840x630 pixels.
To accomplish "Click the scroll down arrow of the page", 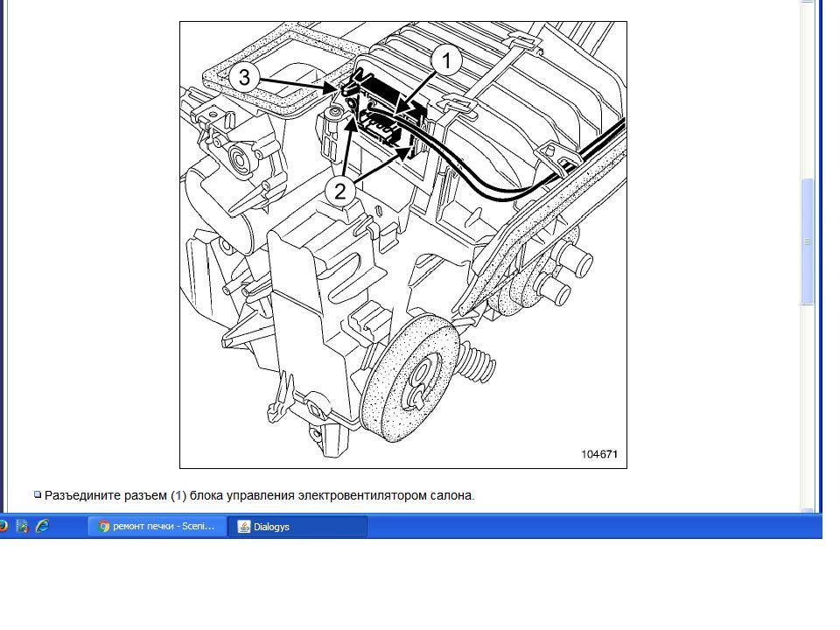I will click(807, 509).
